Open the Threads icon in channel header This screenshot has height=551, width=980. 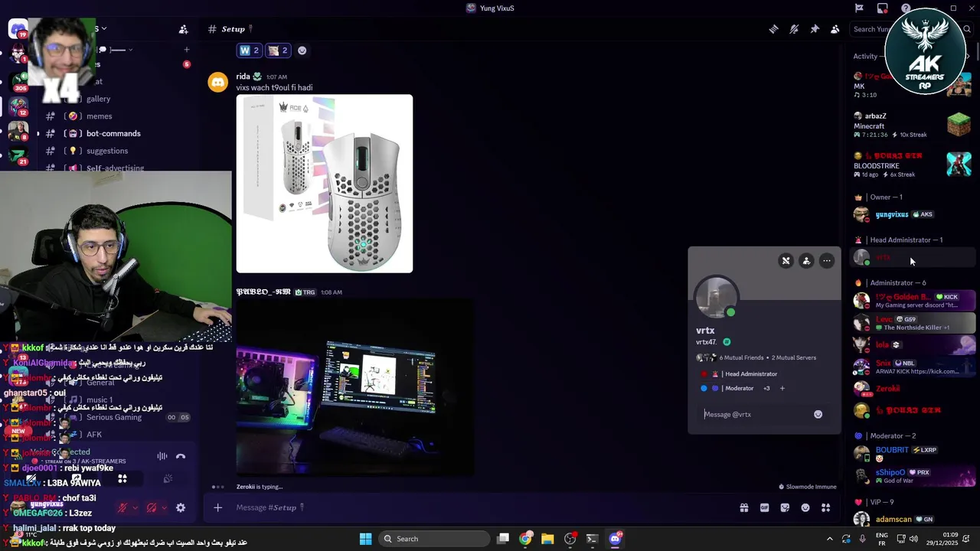pos(773,29)
